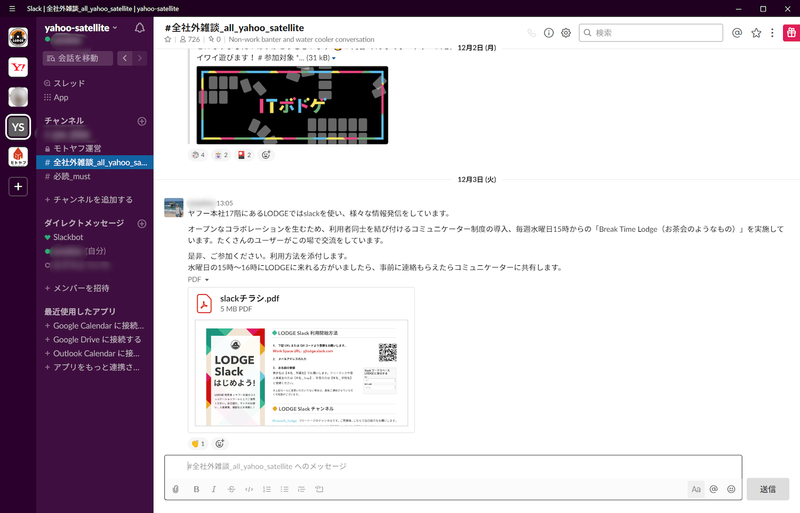Image resolution: width=800 pixels, height=513 pixels.
Task: Add a new workspace with plus button
Action: click(18, 187)
